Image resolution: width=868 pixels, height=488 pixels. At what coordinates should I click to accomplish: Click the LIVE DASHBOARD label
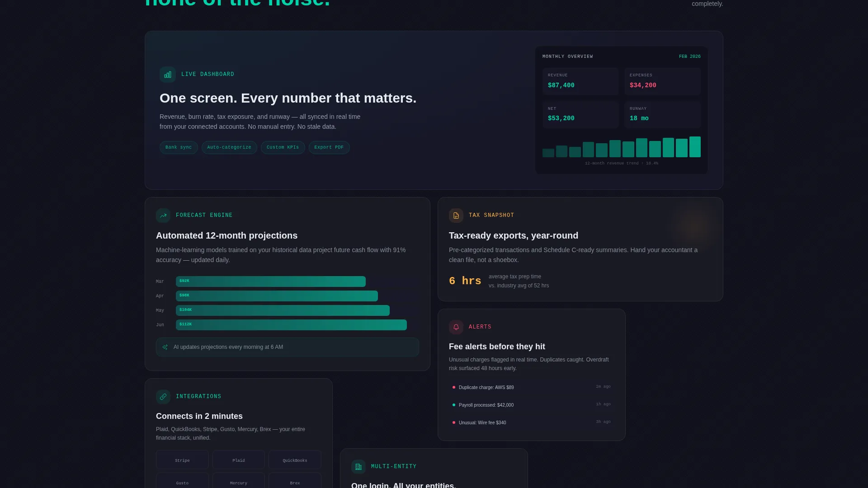pos(208,75)
